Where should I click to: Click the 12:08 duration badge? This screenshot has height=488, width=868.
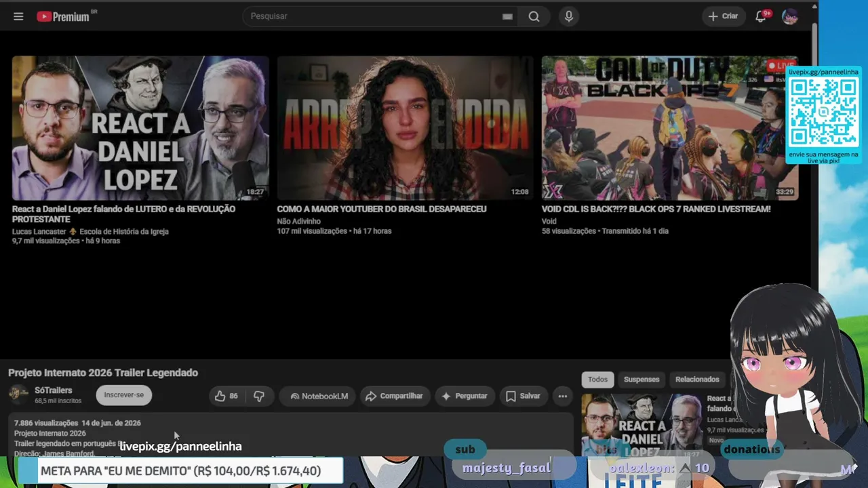point(519,192)
